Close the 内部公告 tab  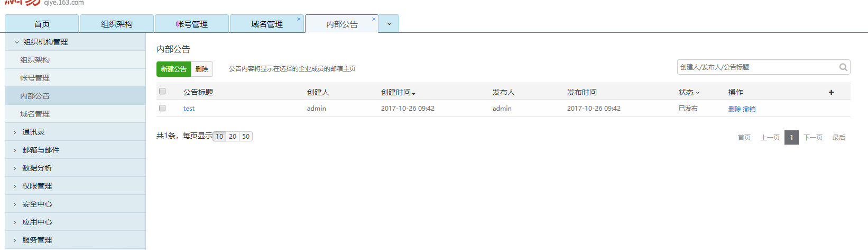(374, 19)
